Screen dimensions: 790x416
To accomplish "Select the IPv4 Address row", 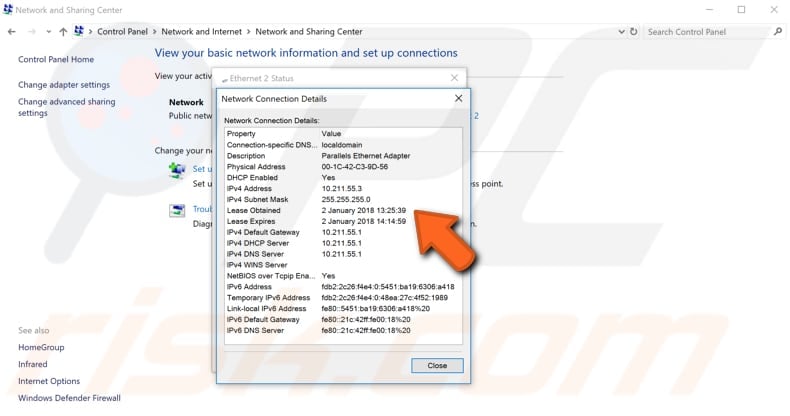I will (343, 188).
